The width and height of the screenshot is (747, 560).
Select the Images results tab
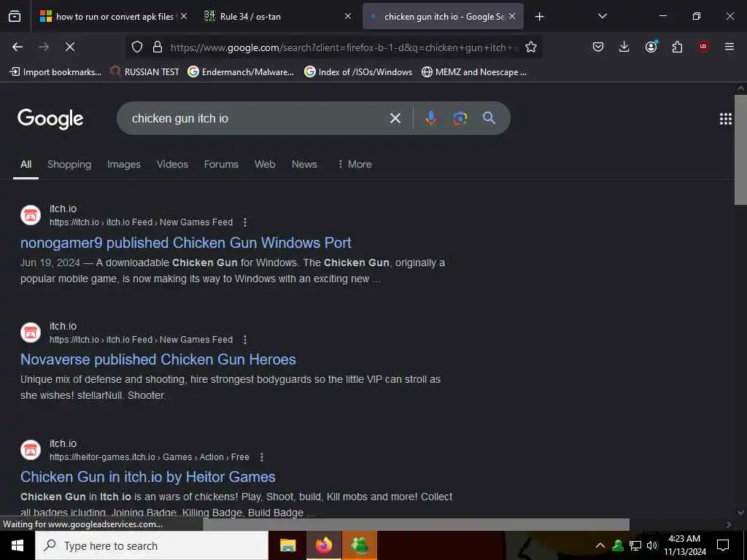pos(124,164)
